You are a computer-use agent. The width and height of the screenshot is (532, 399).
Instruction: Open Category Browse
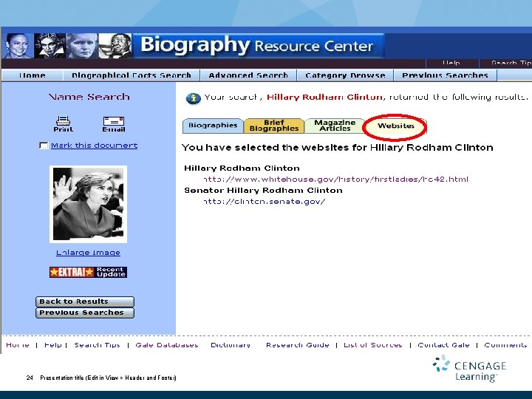click(x=345, y=75)
